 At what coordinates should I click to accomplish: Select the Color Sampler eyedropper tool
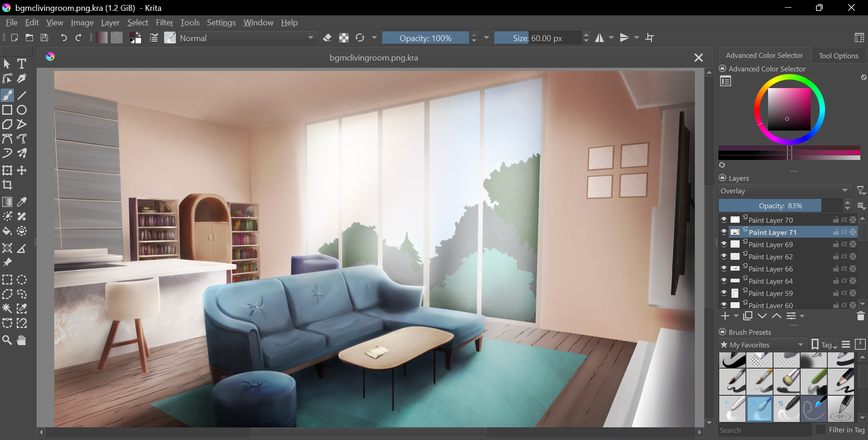tap(22, 202)
